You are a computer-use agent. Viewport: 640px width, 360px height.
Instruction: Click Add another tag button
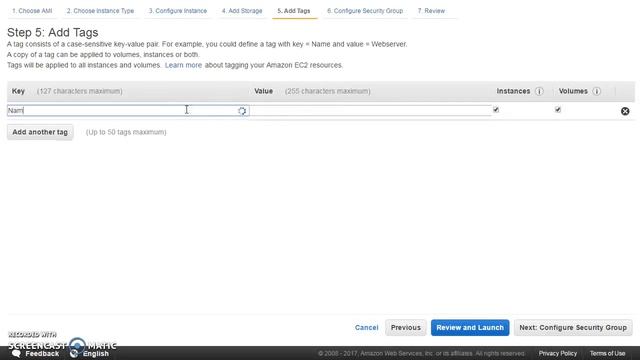coord(40,132)
